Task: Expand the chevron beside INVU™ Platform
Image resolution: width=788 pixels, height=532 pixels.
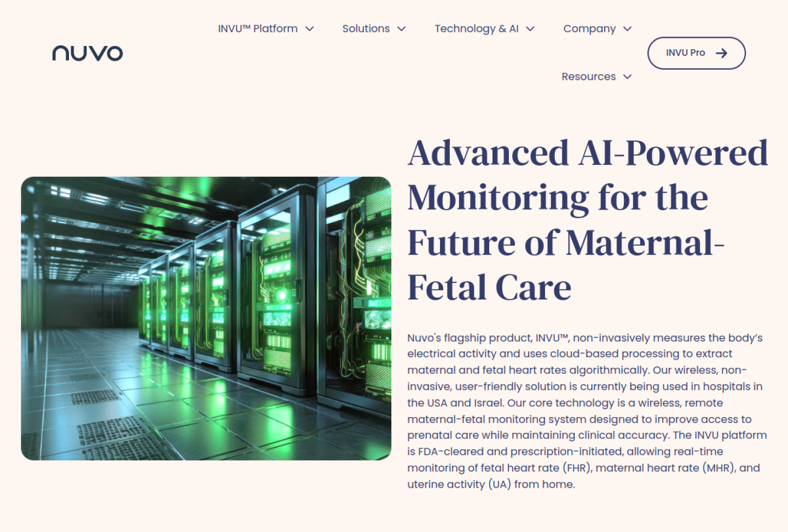Action: [x=310, y=29]
